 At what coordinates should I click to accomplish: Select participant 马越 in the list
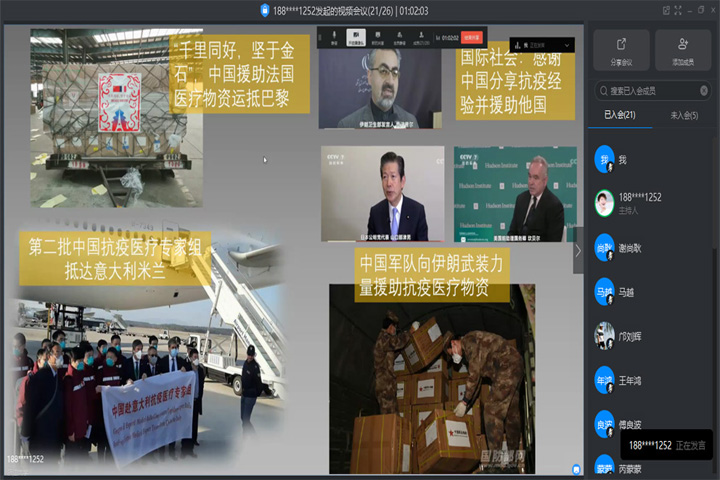[x=652, y=292]
